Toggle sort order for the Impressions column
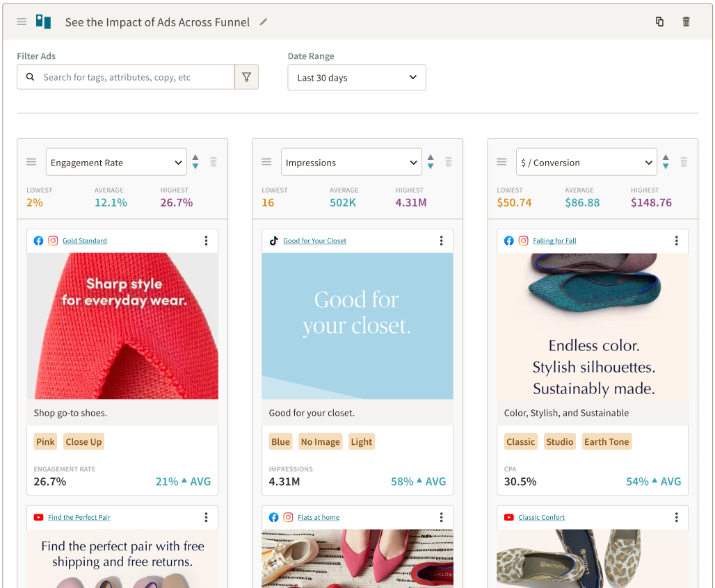This screenshot has width=715, height=588. [x=431, y=162]
